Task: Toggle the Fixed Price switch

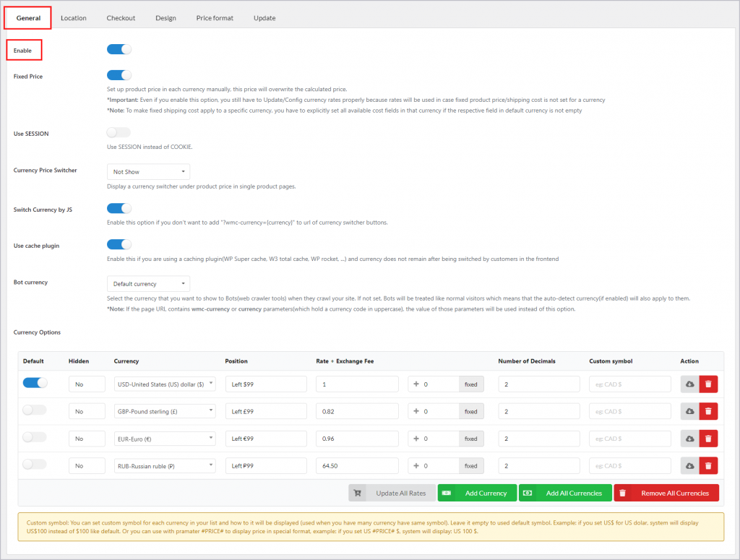Action: pyautogui.click(x=119, y=75)
